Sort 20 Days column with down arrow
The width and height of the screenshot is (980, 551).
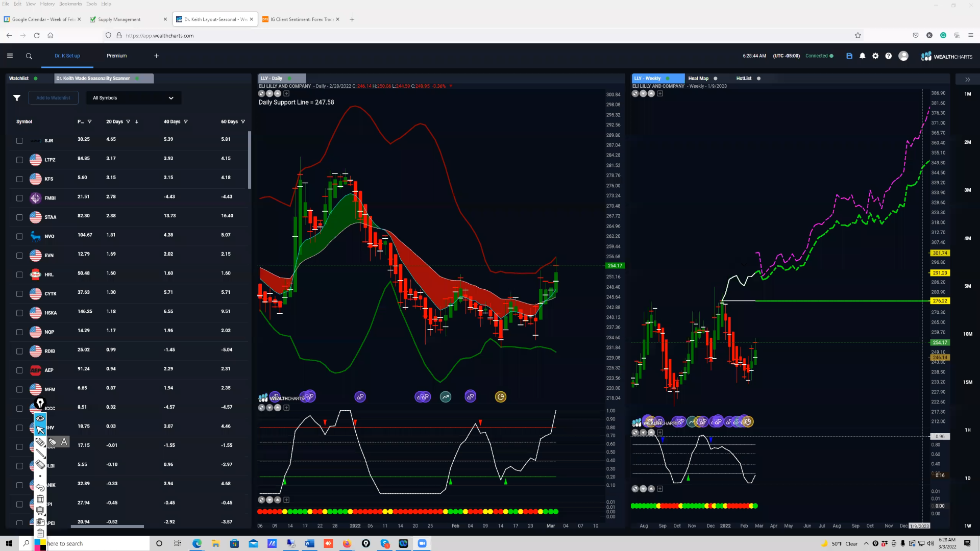pyautogui.click(x=137, y=122)
